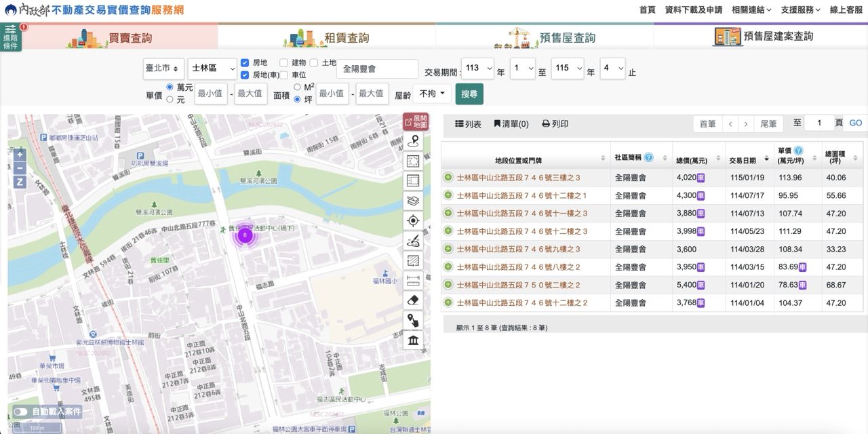Click the community name field 全陽豐會
Screen dimensions: 868x434
[x=377, y=69]
